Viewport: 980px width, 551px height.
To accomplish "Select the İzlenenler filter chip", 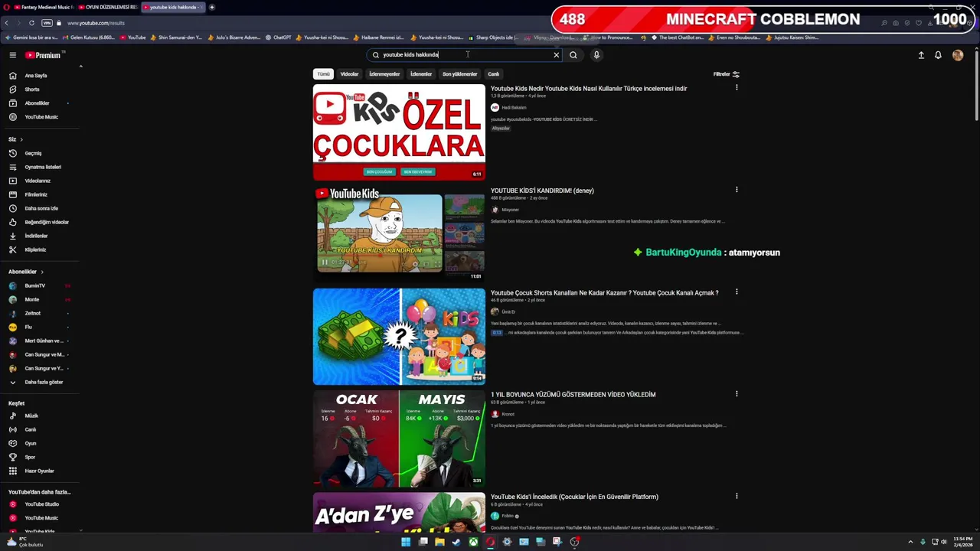I will tap(421, 74).
